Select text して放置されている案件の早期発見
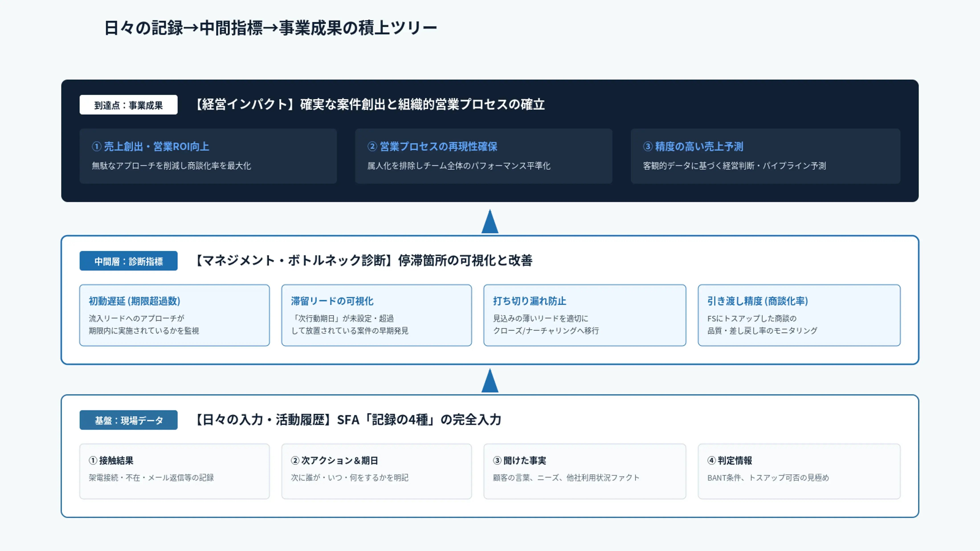 point(350,330)
